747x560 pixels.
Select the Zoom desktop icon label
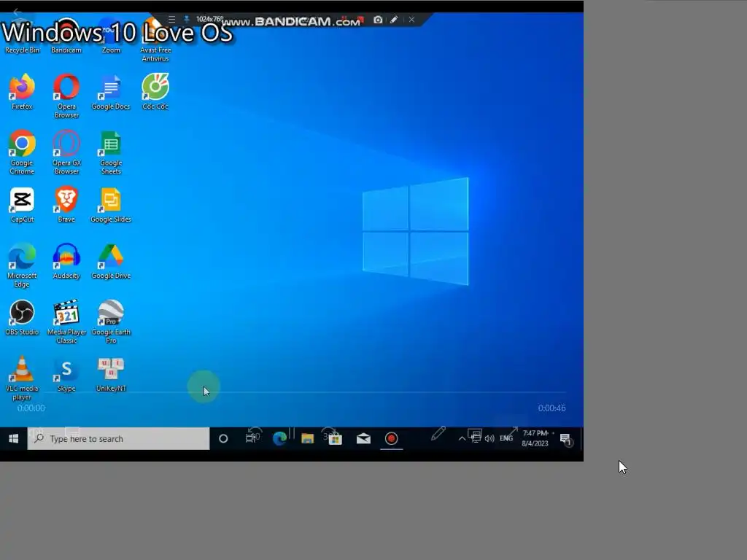111,50
